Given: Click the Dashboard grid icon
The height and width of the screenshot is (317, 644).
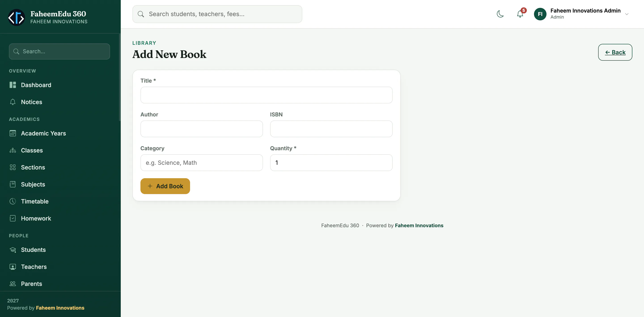Looking at the screenshot, I should (x=13, y=85).
